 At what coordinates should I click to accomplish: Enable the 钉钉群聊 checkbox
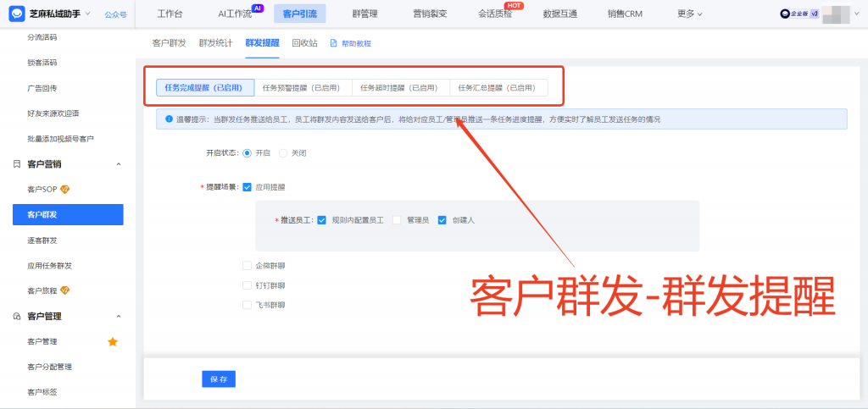pos(247,285)
